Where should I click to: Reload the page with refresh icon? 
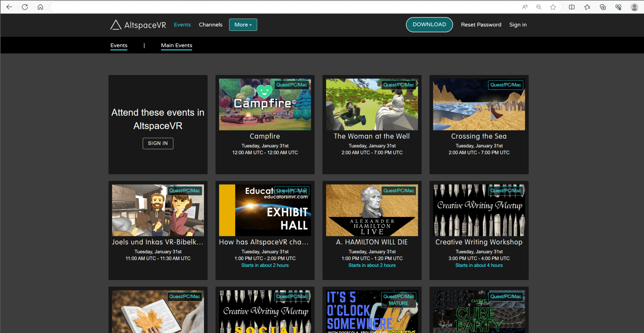[x=25, y=7]
